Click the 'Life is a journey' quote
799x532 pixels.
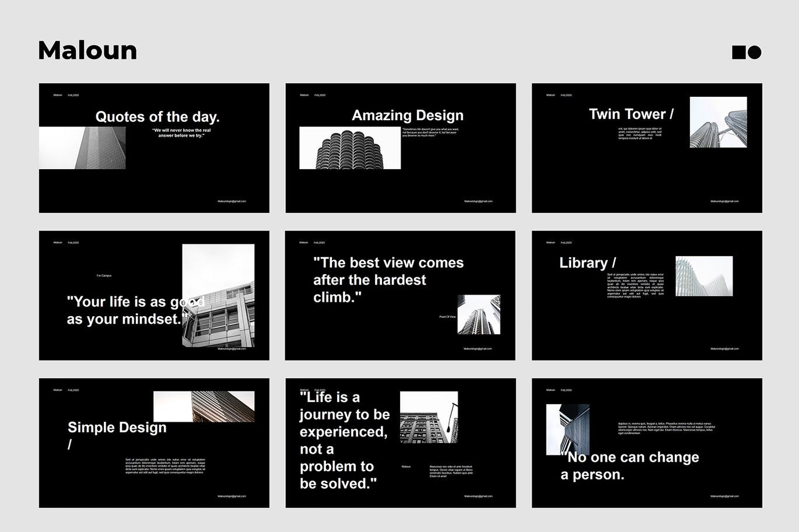(x=344, y=440)
